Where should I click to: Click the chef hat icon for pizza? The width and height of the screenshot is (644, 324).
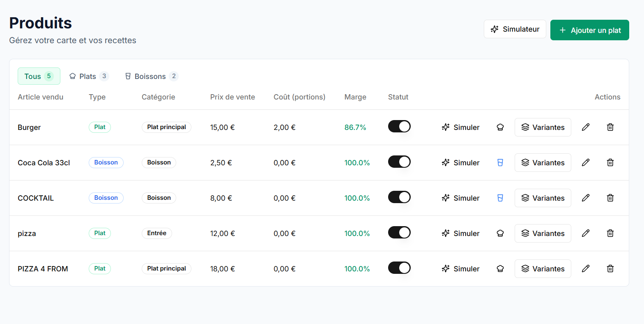click(x=500, y=233)
